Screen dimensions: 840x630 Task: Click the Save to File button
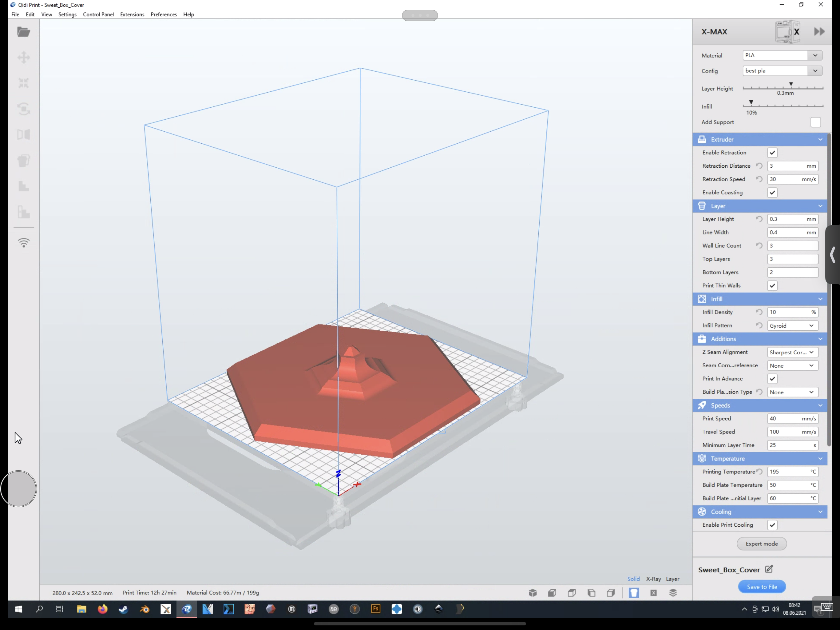(761, 587)
